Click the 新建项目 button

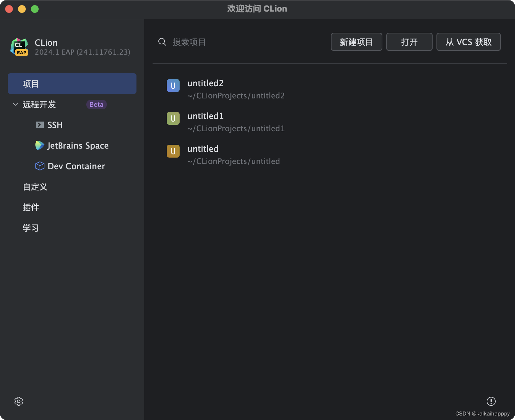pos(356,42)
